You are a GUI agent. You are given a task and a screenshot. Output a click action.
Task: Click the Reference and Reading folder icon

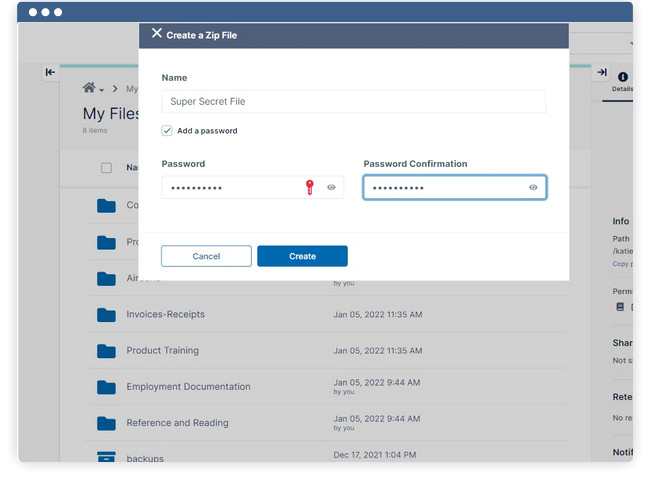tap(106, 423)
